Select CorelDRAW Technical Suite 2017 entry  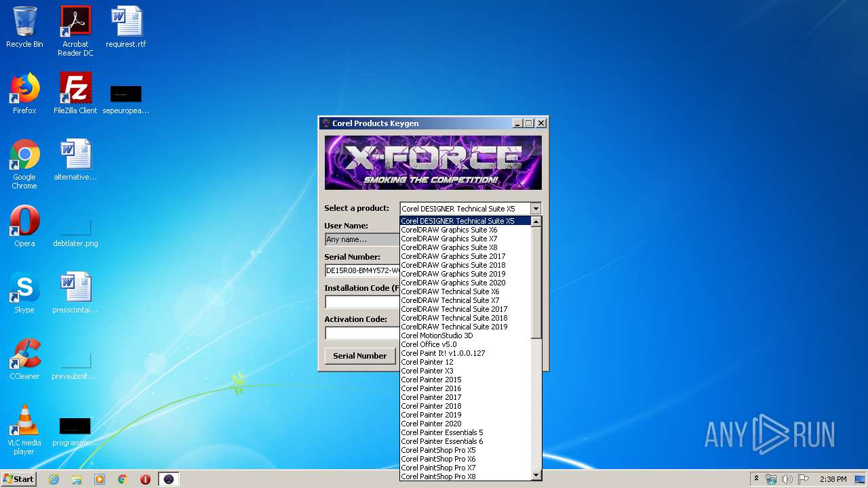465,309
